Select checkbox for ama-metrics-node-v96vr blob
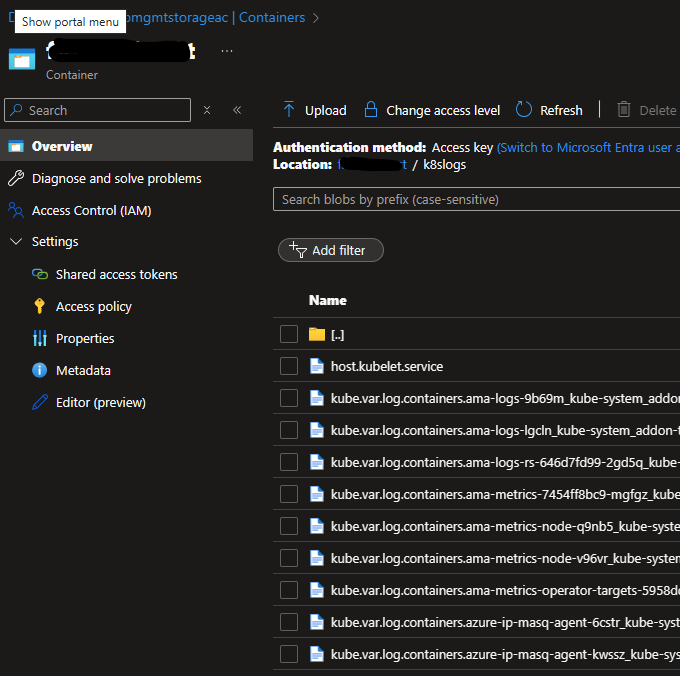The height and width of the screenshot is (676, 680). (289, 558)
